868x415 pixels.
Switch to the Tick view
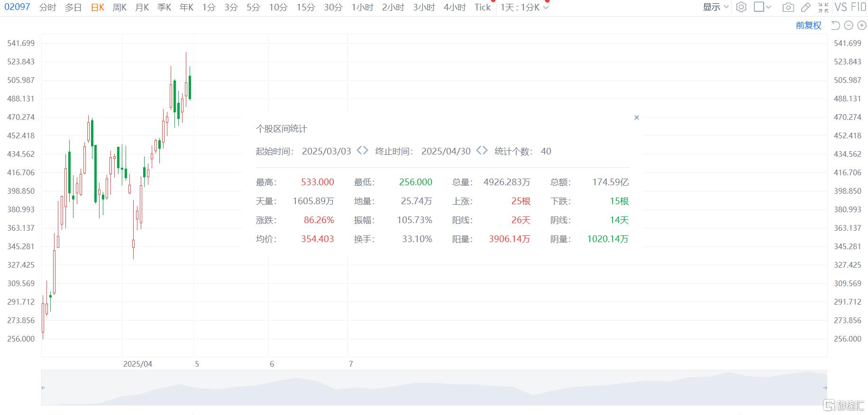click(483, 7)
